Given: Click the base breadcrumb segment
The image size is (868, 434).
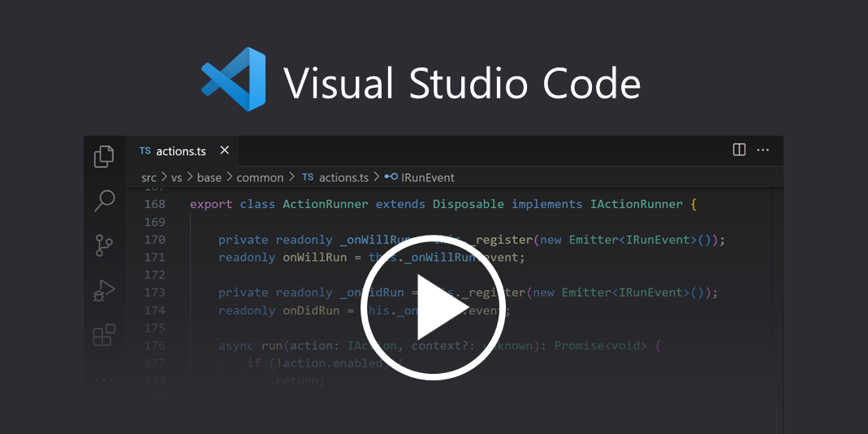Looking at the screenshot, I should click(x=209, y=178).
